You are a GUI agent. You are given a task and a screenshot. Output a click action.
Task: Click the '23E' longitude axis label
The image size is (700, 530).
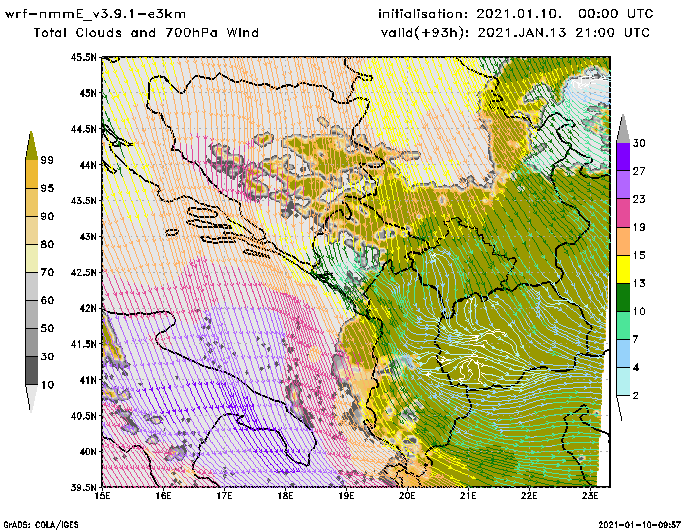point(590,496)
